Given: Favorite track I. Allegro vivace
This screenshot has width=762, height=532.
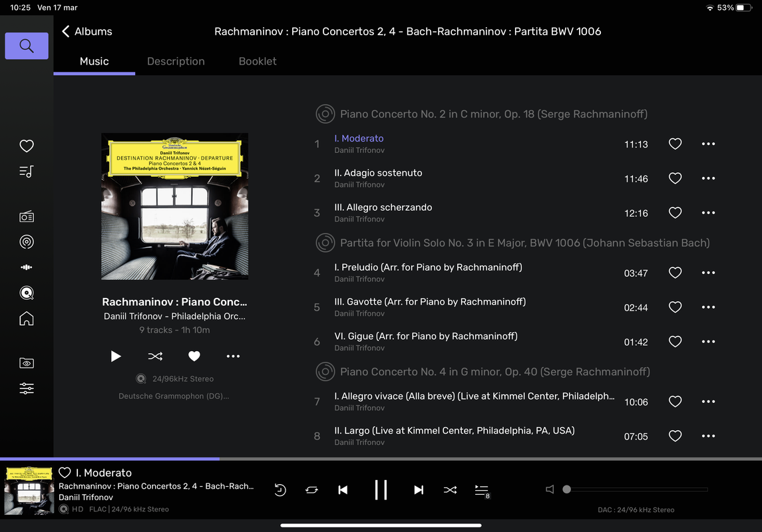Looking at the screenshot, I should point(675,402).
